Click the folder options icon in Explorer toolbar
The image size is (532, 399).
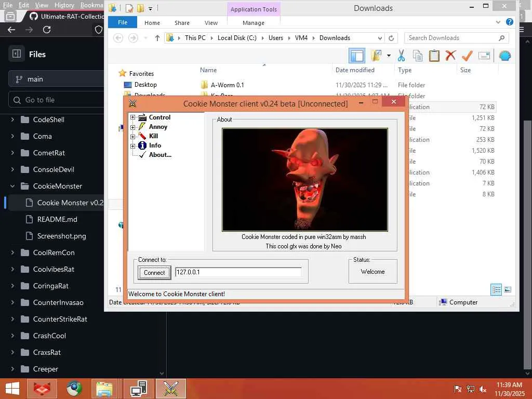[376, 56]
